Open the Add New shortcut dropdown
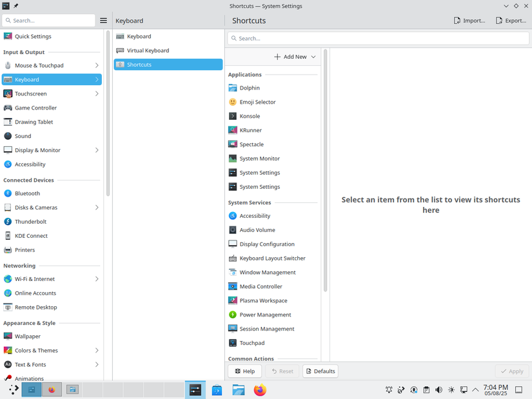 (294, 57)
